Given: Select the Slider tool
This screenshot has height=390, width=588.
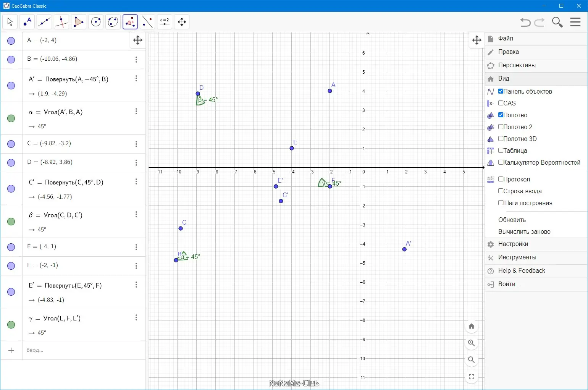Looking at the screenshot, I should coord(165,22).
